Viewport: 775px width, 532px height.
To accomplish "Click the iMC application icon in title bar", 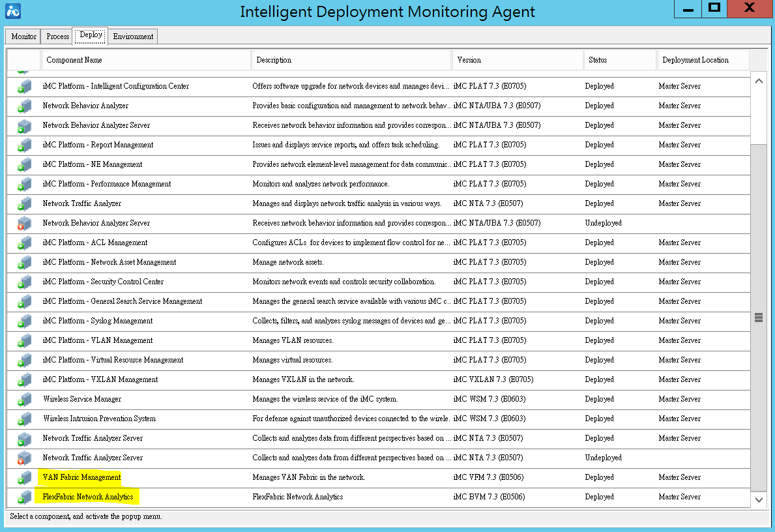I will pos(13,11).
